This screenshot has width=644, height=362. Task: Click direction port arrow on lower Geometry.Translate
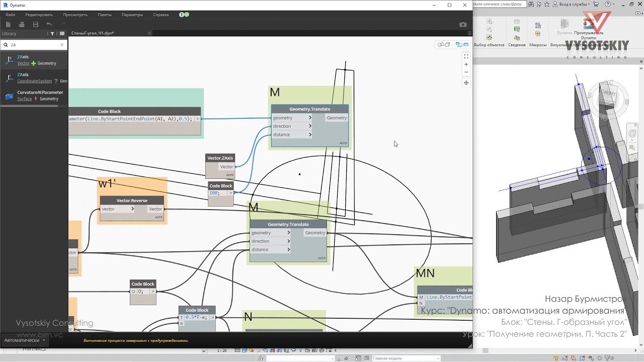288,241
